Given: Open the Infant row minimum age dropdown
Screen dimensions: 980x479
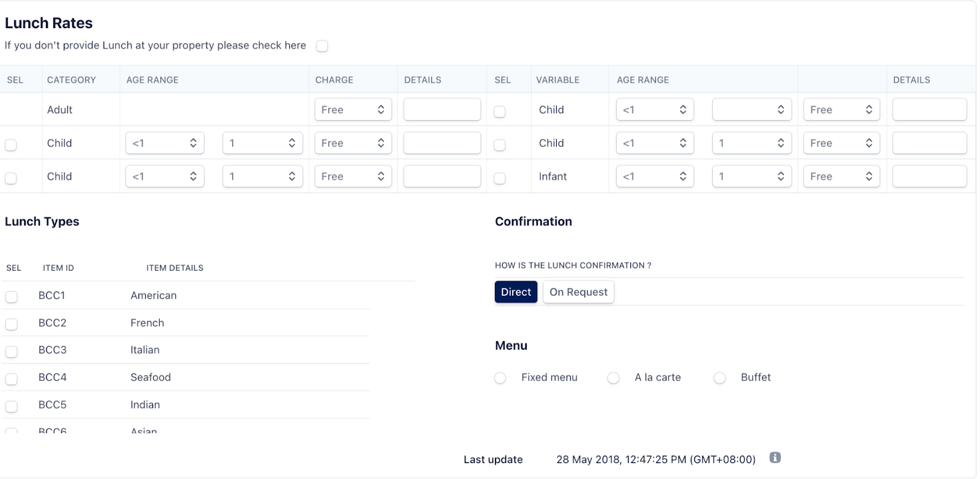Looking at the screenshot, I should (x=654, y=176).
